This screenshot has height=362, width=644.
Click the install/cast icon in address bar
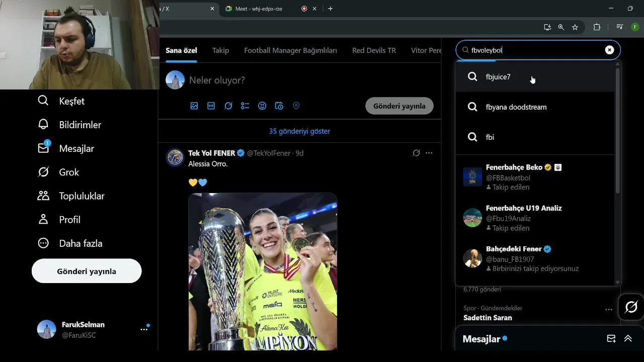coord(547,27)
